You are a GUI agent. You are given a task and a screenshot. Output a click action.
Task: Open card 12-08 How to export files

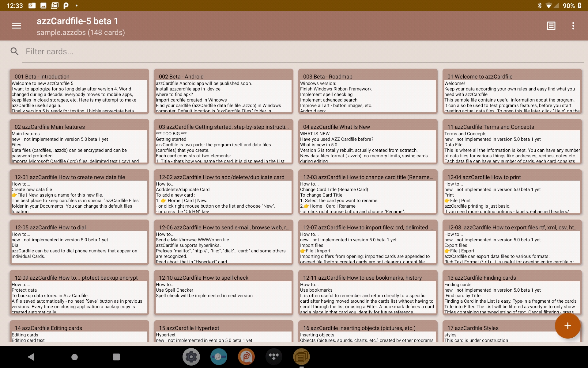[x=512, y=242]
